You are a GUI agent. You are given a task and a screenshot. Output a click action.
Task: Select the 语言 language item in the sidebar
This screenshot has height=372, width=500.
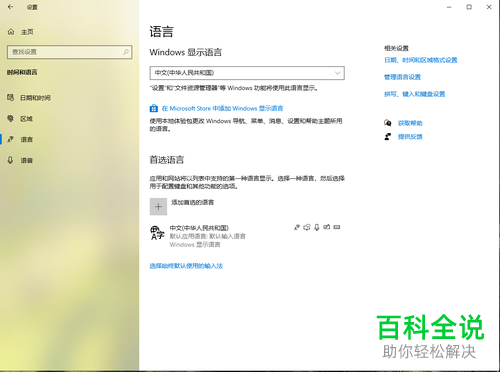(20, 139)
